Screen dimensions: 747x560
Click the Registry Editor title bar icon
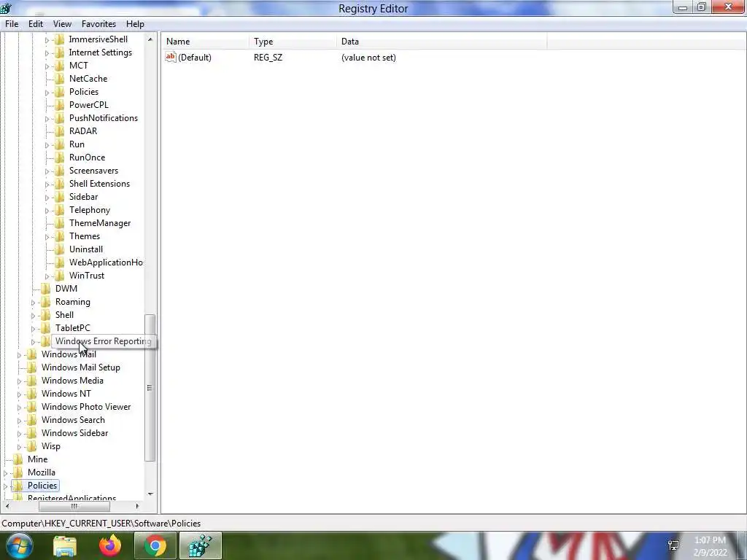(6, 8)
